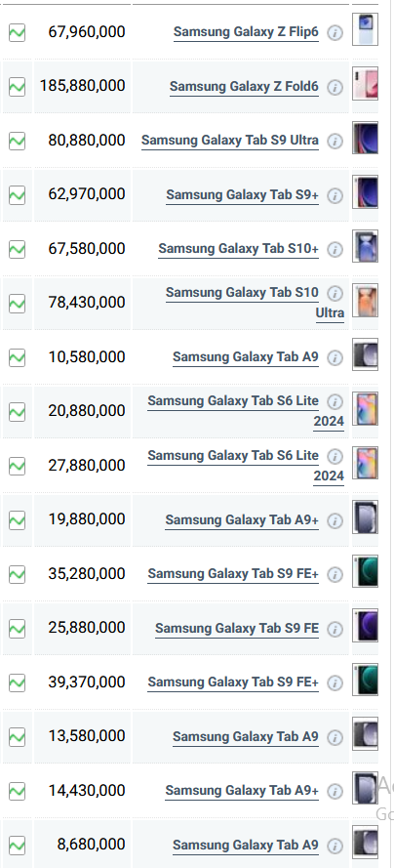This screenshot has width=394, height=868.
Task: Click the Galaxy Tab S10+ product thumbnail
Action: click(366, 246)
